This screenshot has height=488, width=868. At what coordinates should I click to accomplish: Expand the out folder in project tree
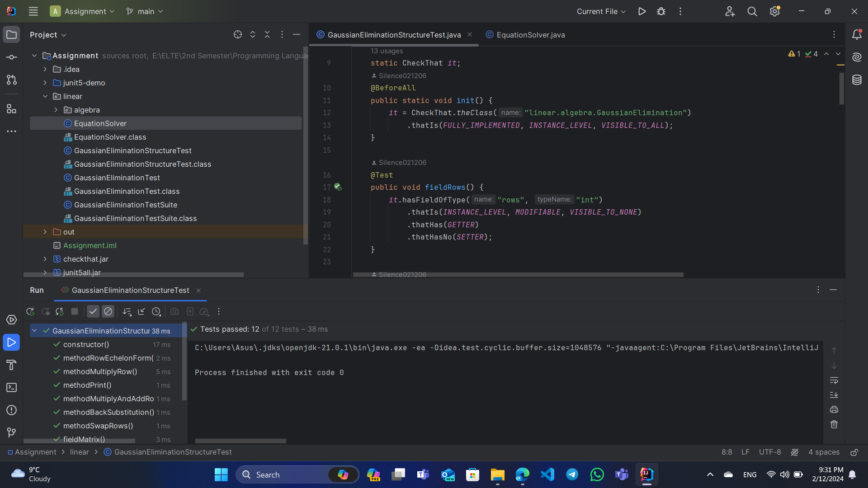tap(46, 232)
